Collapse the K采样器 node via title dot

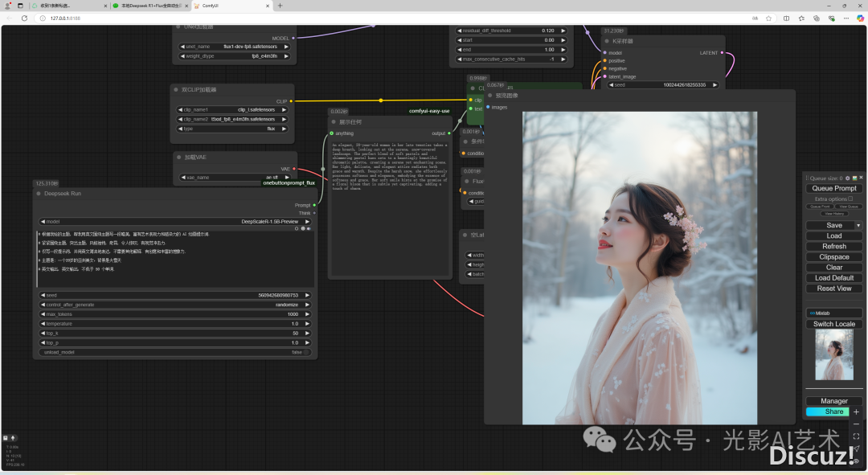point(607,41)
